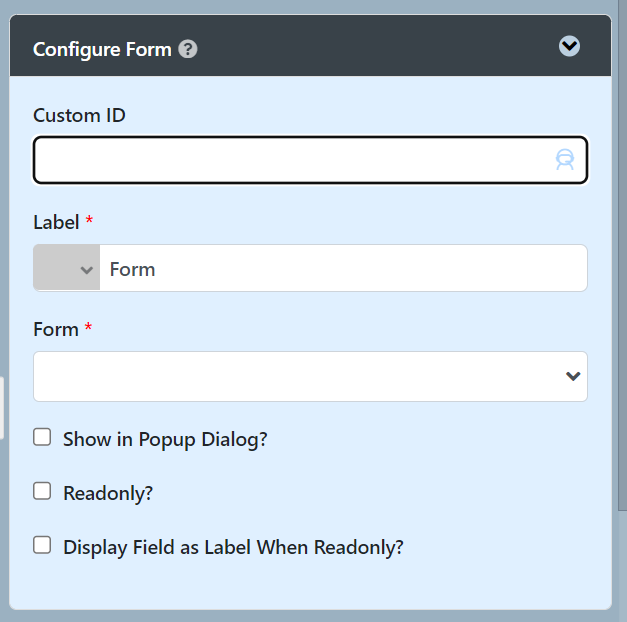The image size is (627, 622).
Task: Click the "Custom ID" field label
Action: (x=79, y=115)
